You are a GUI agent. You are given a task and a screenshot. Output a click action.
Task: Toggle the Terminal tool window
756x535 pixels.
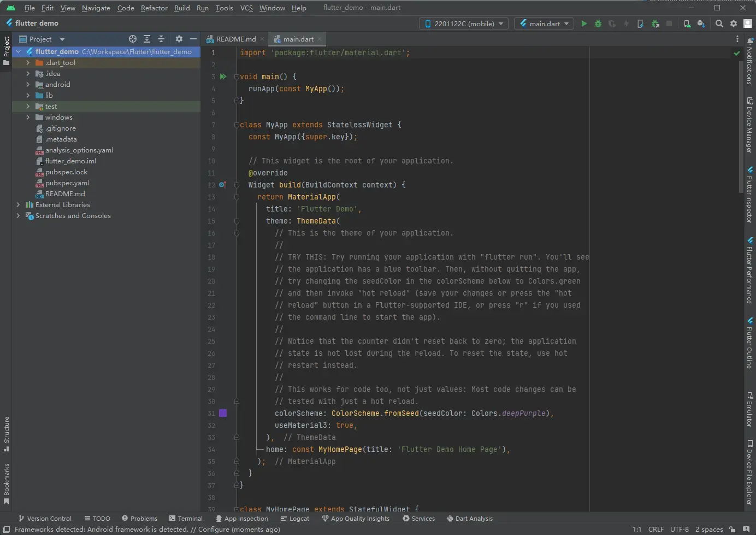coord(186,519)
